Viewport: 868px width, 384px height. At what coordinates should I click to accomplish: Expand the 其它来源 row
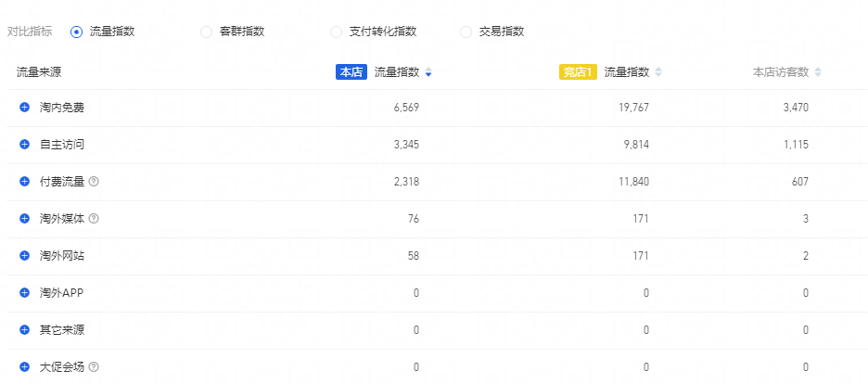click(24, 330)
